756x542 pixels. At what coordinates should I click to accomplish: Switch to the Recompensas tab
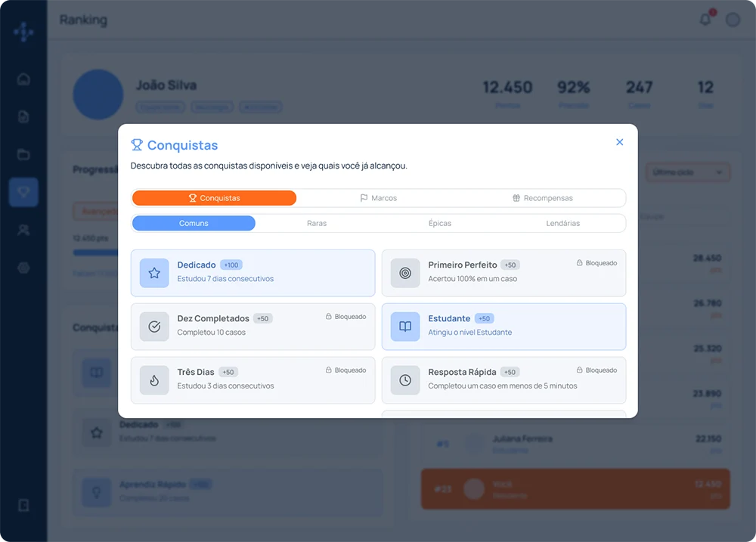pyautogui.click(x=542, y=198)
